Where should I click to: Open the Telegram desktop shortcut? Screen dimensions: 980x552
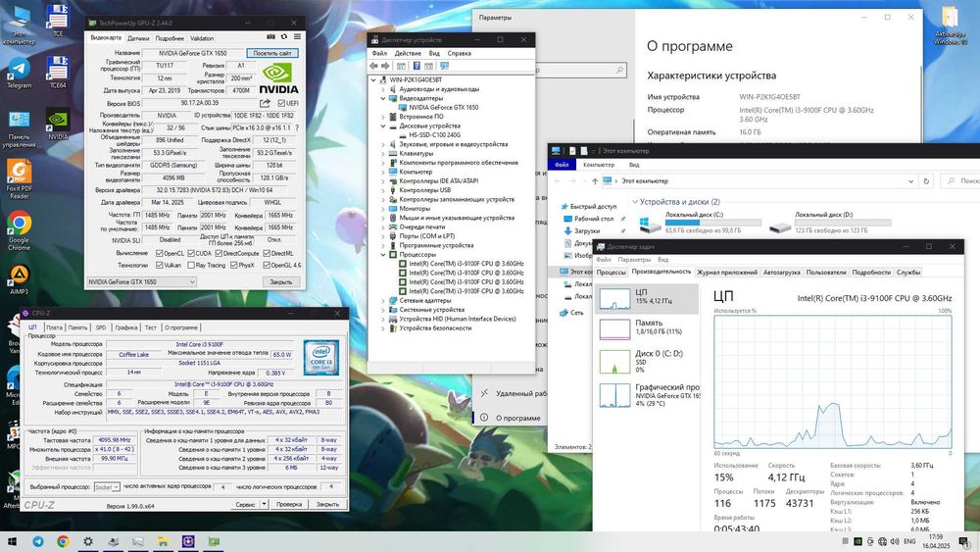(19, 74)
